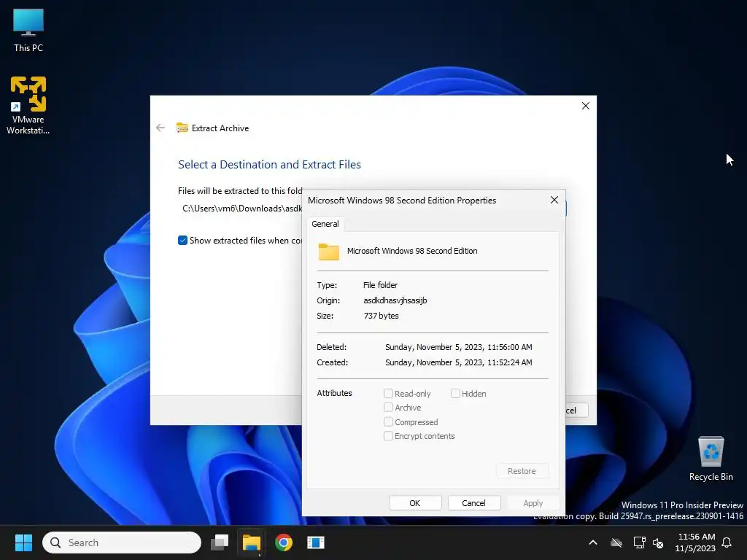
Task: Open File Explorer from taskbar
Action: tap(252, 542)
